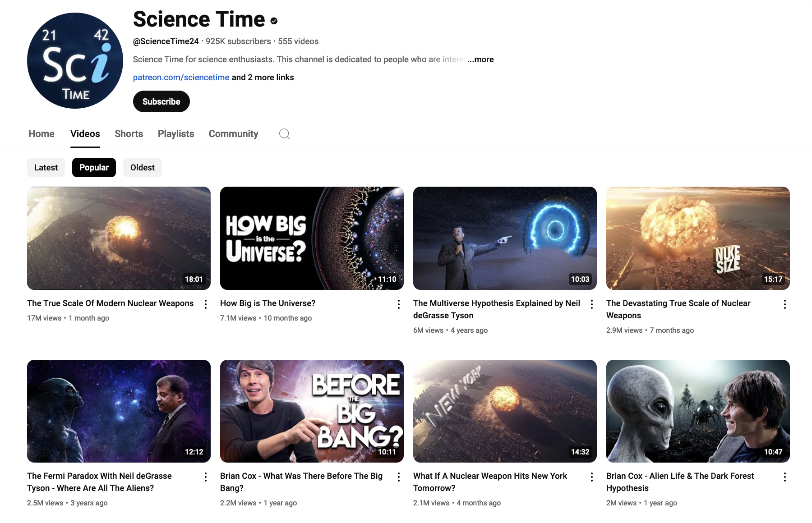Click title 'How Big is The Universe?'

[268, 303]
